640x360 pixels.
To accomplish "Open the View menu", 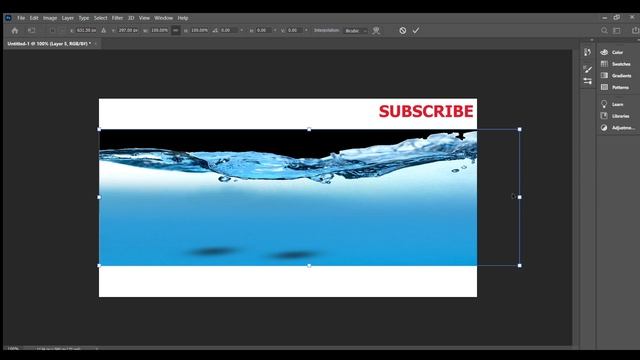I will [144, 18].
